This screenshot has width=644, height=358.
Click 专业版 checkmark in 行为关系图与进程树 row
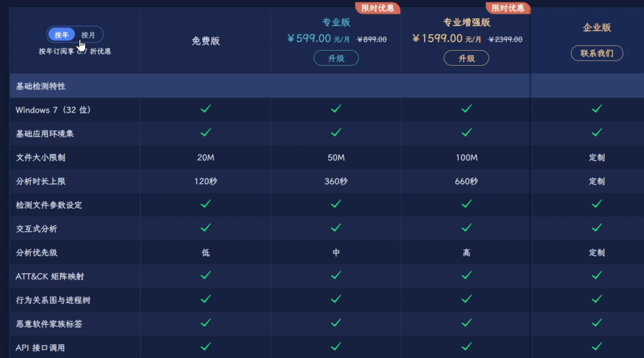(336, 299)
